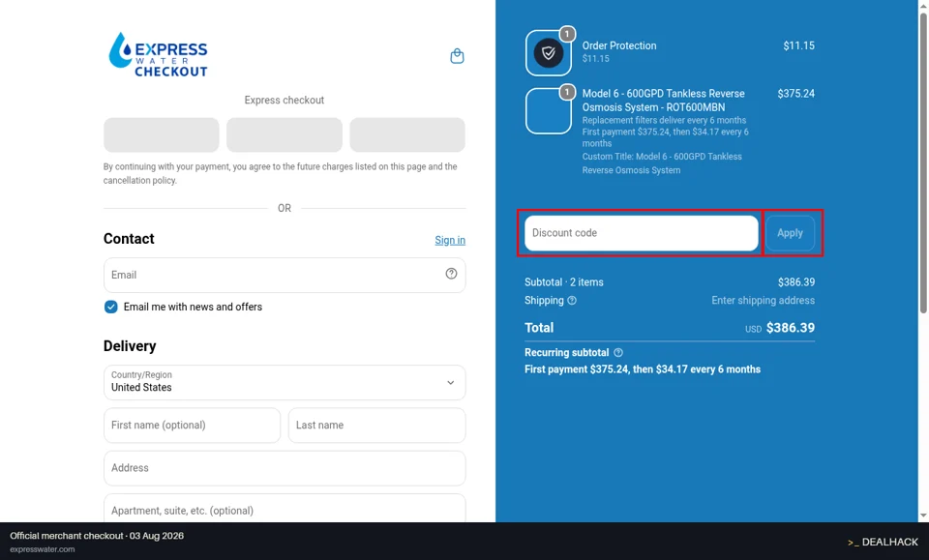Screen dimensions: 929x560
Task: Focus the First name (optional) field
Action: [192, 425]
